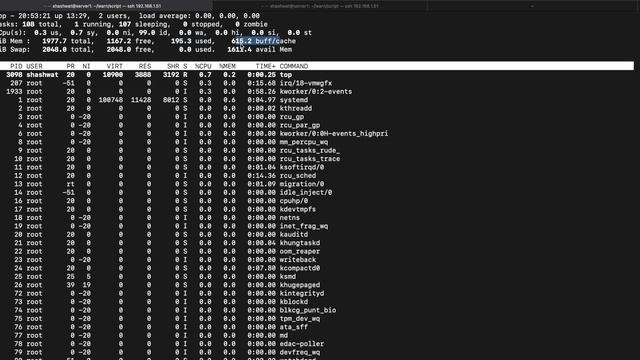This screenshot has height=360, width=640.
Task: Click the migration/0 process name
Action: [302, 184]
